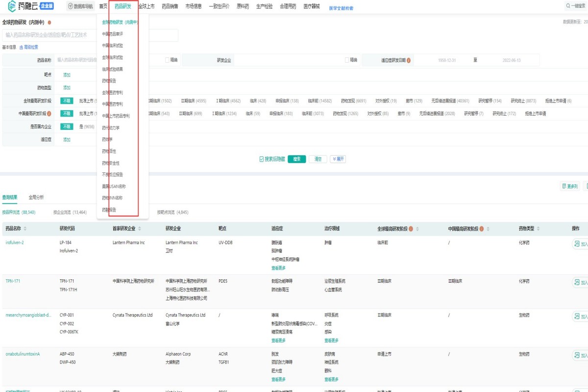Check 精确 box beside 研发企业 field
Viewport: 588px width, 392px height.
coord(347,60)
